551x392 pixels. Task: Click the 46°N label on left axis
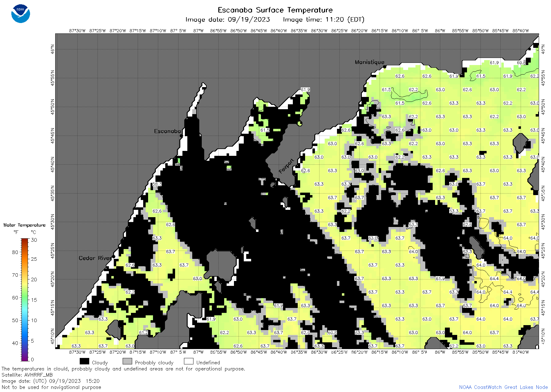pyautogui.click(x=53, y=49)
